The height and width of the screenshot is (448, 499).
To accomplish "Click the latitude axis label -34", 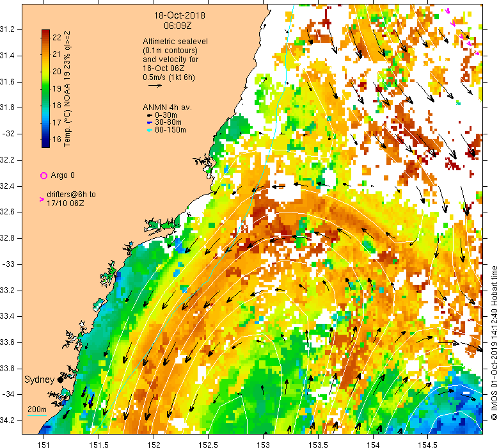I will [8, 394].
